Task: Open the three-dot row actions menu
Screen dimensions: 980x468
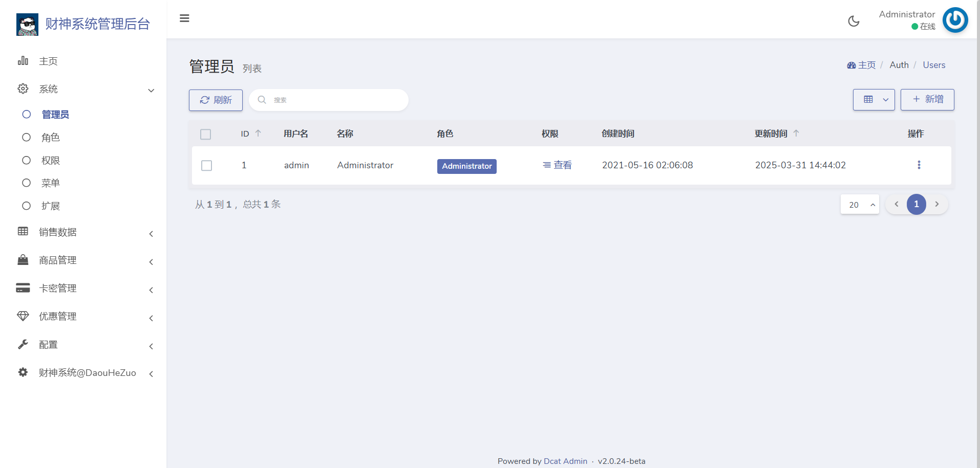Action: (919, 165)
